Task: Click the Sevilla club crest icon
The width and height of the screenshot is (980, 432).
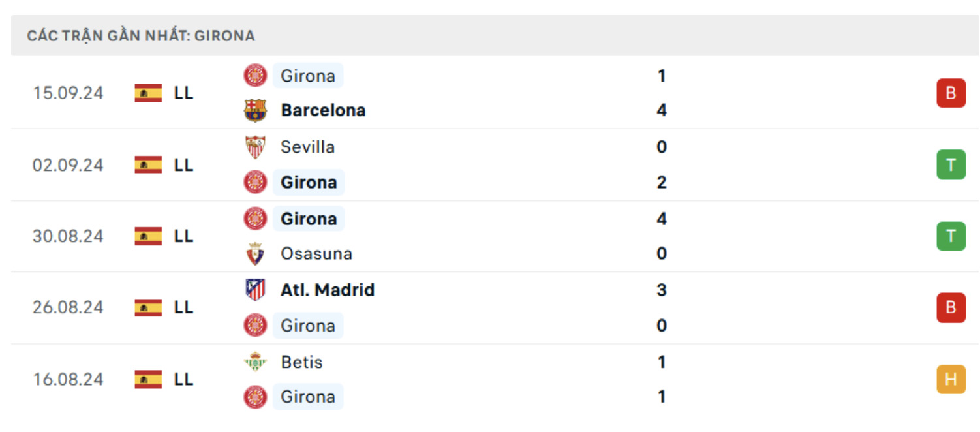Action: 255,147
